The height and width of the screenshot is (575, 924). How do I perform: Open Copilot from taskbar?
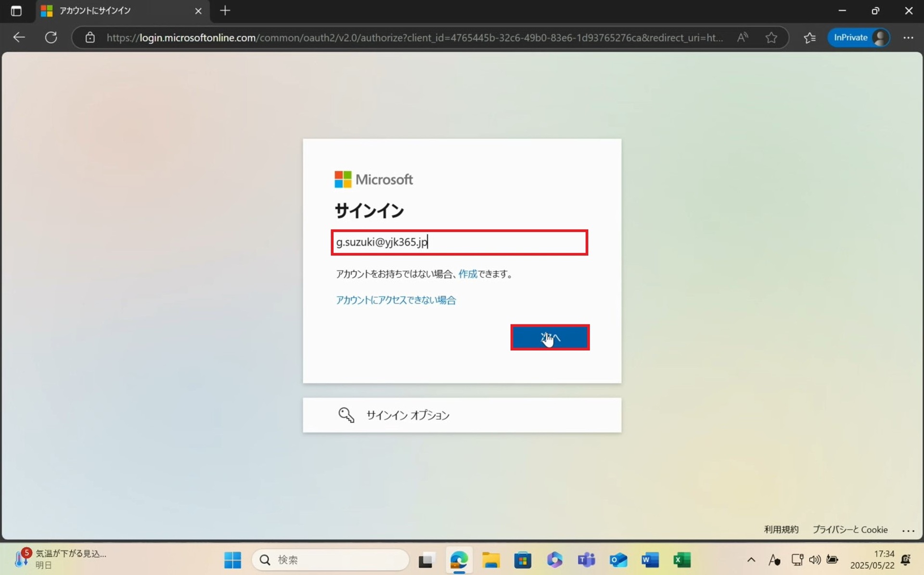[x=554, y=560]
